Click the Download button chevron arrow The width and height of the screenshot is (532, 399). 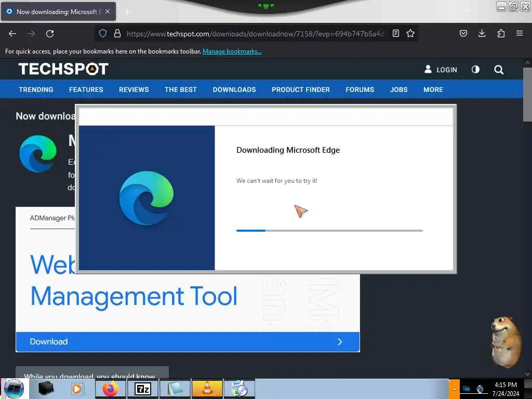tap(340, 342)
